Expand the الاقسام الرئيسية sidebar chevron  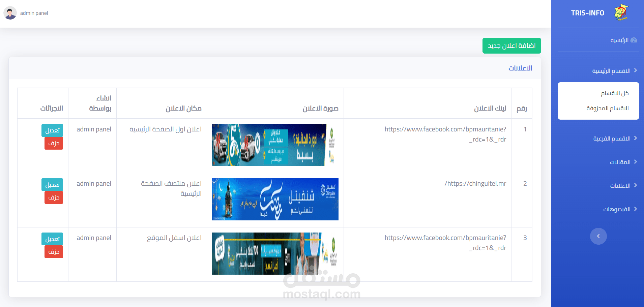pyautogui.click(x=636, y=70)
